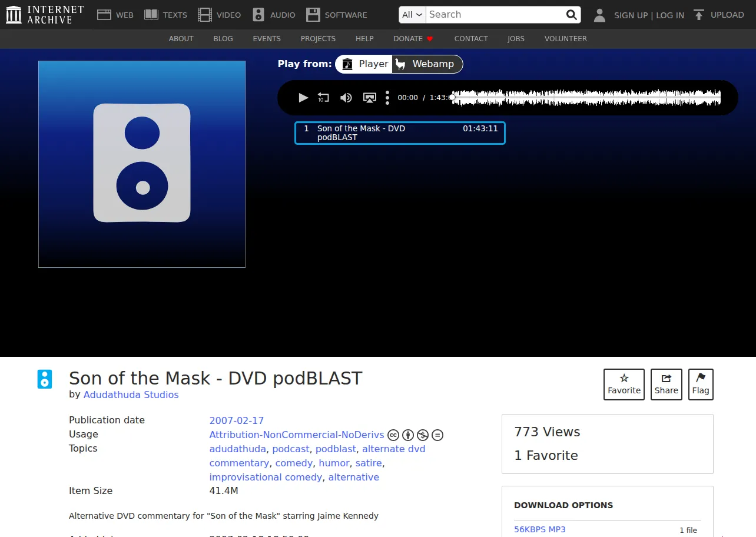
Task: Click the Son of the Mask page title
Action: point(215,378)
